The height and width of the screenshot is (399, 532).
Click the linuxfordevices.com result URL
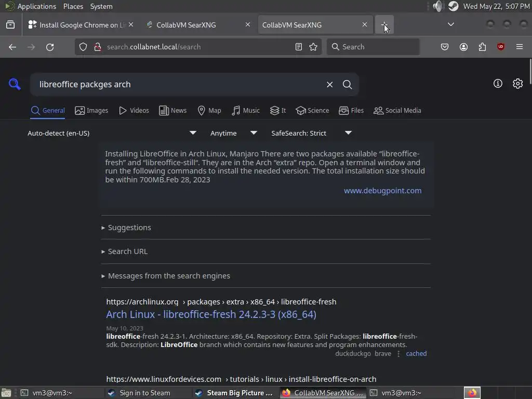tap(241, 379)
